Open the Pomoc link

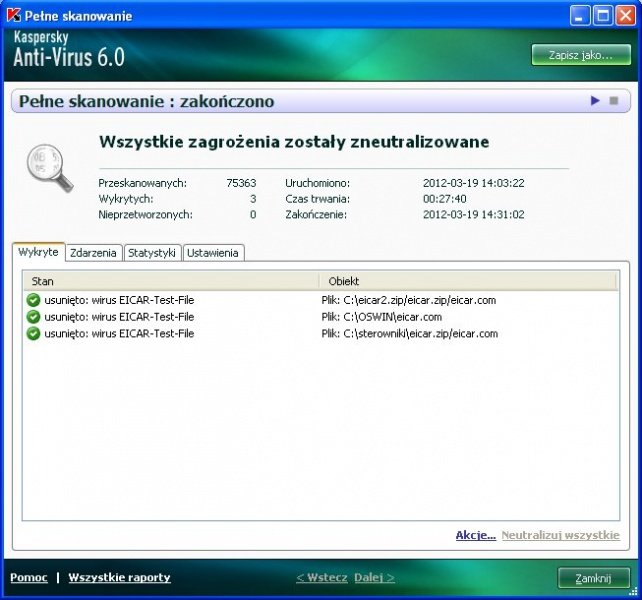pos(28,577)
